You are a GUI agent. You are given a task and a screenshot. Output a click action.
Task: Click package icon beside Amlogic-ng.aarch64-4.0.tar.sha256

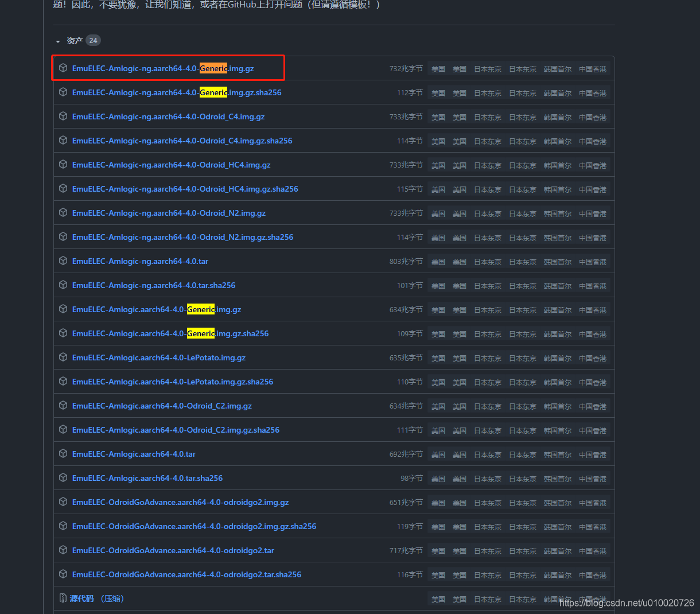pos(63,285)
